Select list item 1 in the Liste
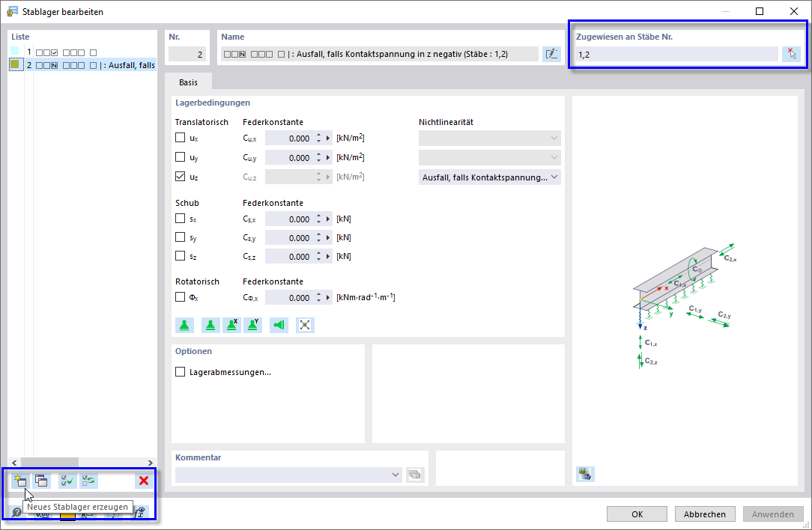Screen dimensions: 812x530 click(x=83, y=52)
